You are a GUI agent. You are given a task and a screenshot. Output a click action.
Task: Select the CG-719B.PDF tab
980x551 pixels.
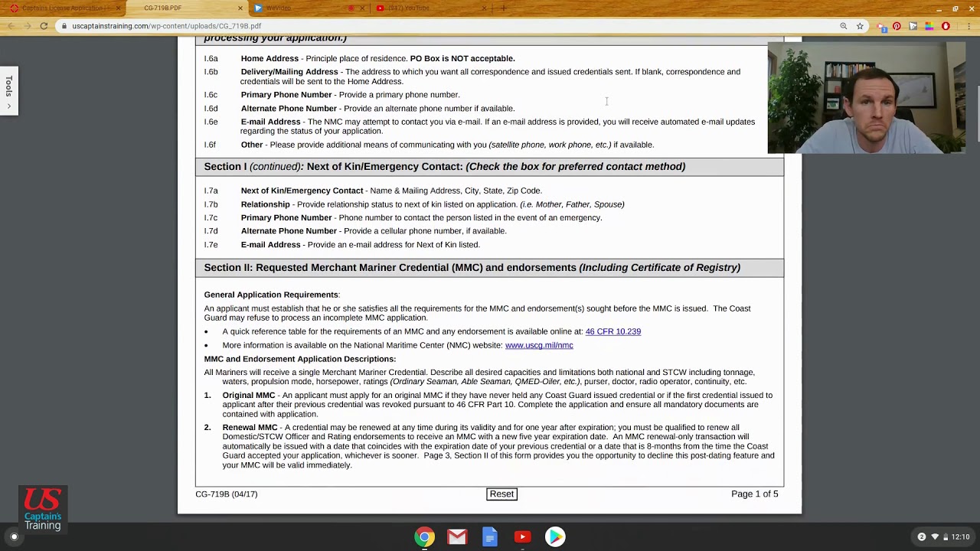(x=187, y=8)
